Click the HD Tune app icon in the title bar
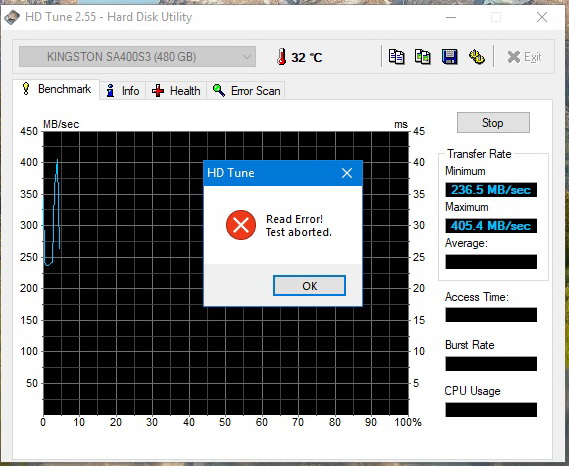 click(12, 17)
